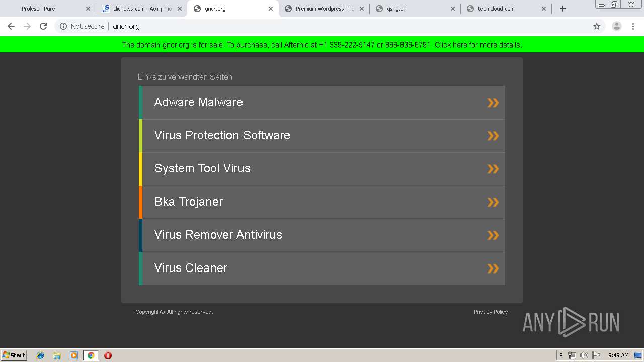
Task: Click orange arrows on Virus Protection Software row
Action: click(x=493, y=136)
